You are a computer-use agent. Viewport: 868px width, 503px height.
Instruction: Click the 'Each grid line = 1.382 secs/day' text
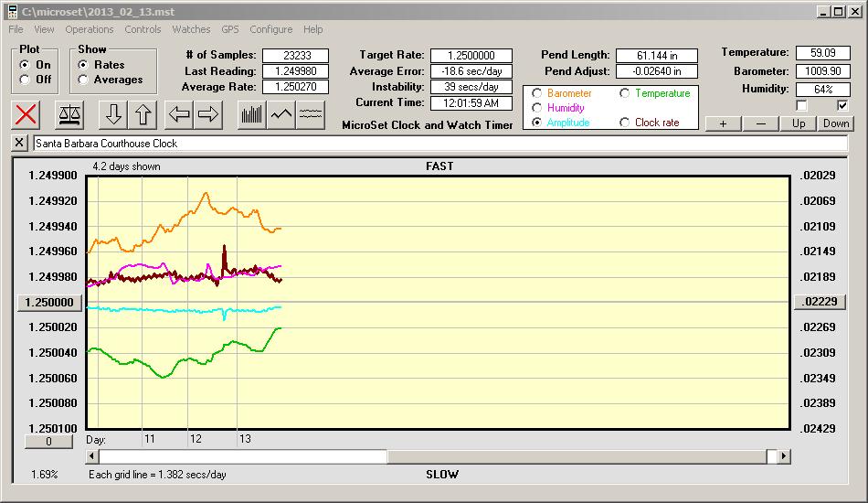point(157,475)
